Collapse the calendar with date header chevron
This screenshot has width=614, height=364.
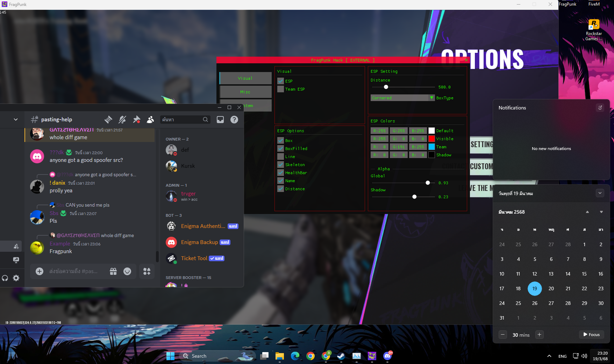[600, 193]
